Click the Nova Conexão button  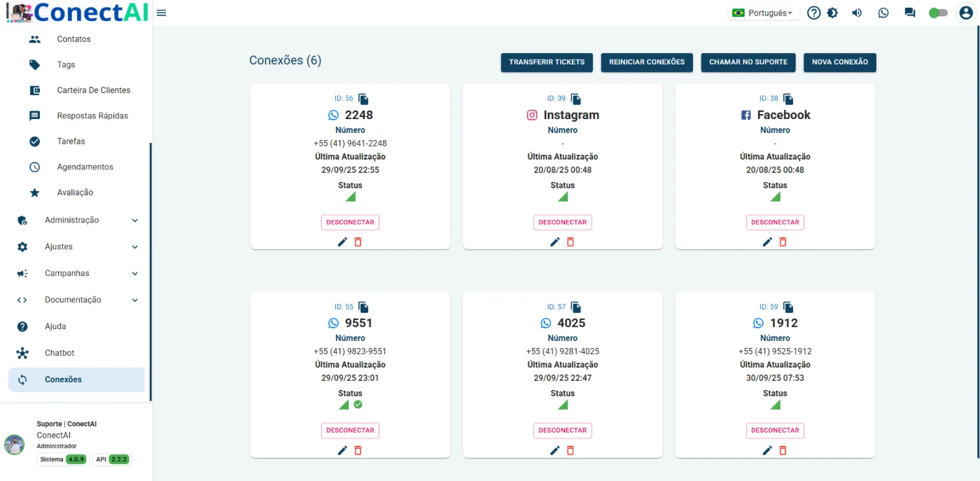click(x=839, y=62)
